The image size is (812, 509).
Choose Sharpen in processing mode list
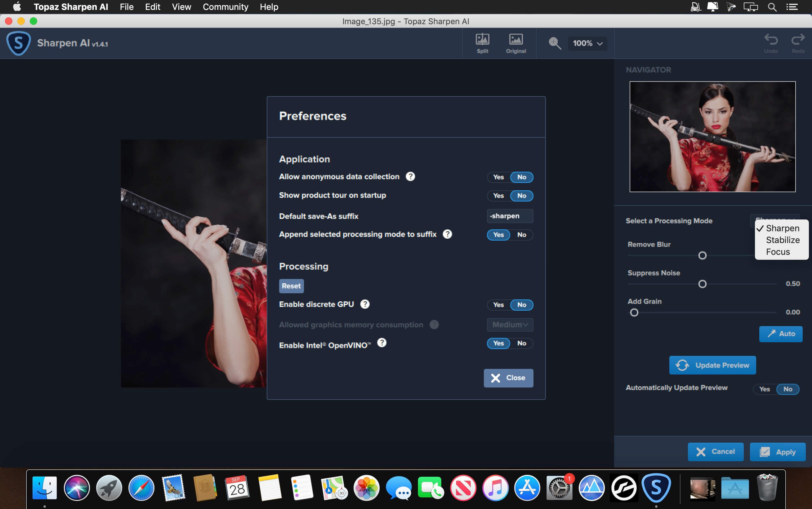click(782, 228)
